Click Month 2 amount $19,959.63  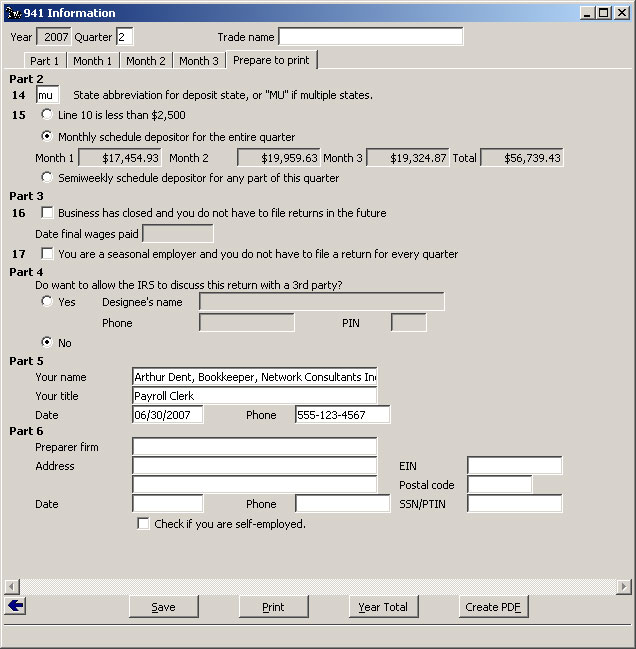278,158
